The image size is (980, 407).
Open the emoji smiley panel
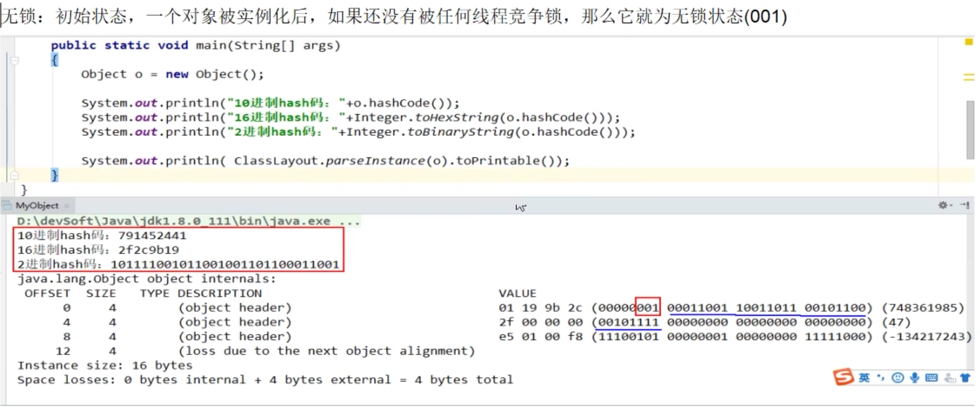898,378
